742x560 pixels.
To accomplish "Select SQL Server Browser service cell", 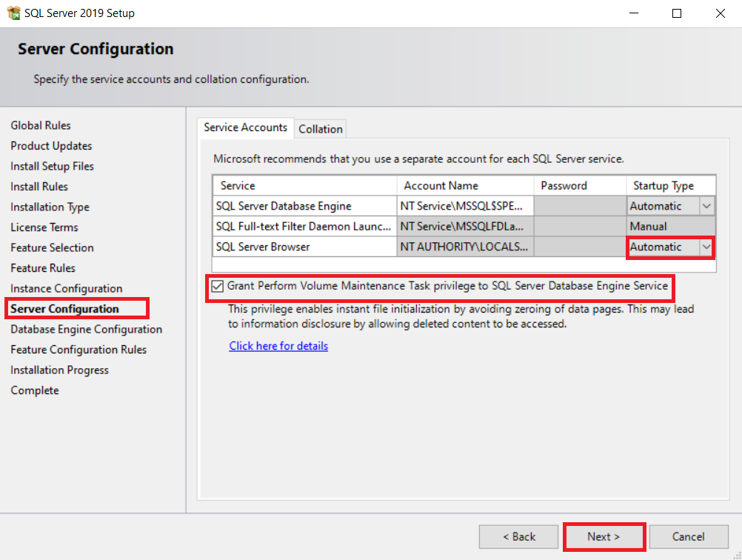I will click(305, 247).
